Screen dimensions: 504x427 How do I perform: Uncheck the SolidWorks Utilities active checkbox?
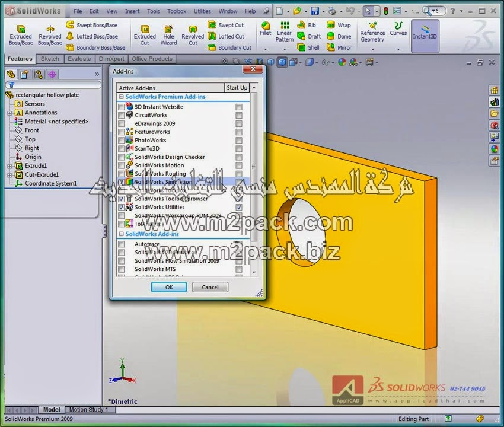121,207
